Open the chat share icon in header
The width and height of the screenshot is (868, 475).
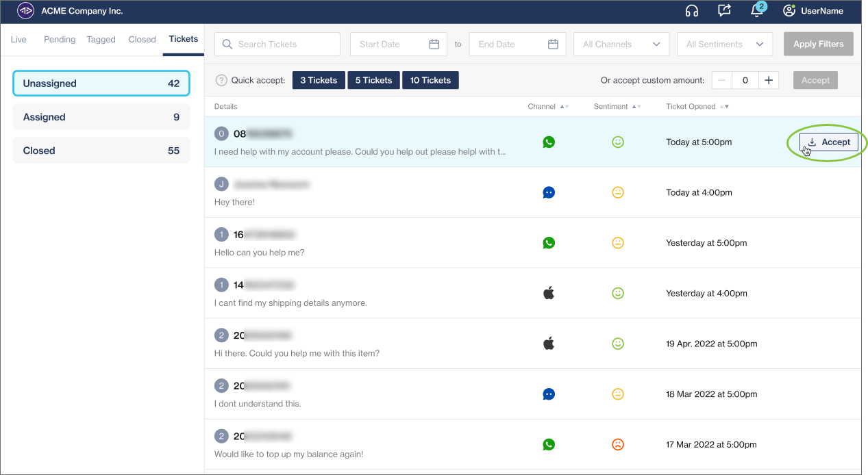pos(724,11)
